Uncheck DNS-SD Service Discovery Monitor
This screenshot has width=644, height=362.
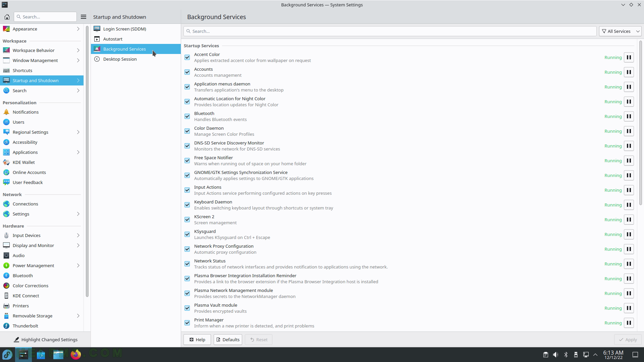pos(187,146)
